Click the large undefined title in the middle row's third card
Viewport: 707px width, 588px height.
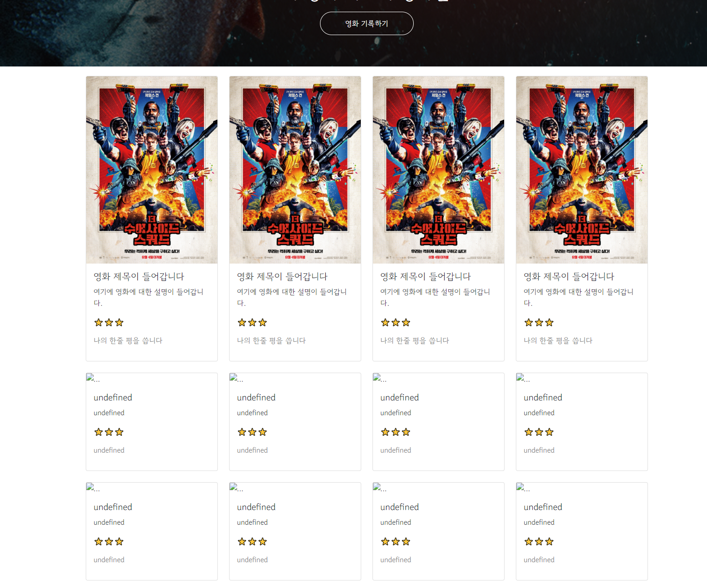pos(400,397)
